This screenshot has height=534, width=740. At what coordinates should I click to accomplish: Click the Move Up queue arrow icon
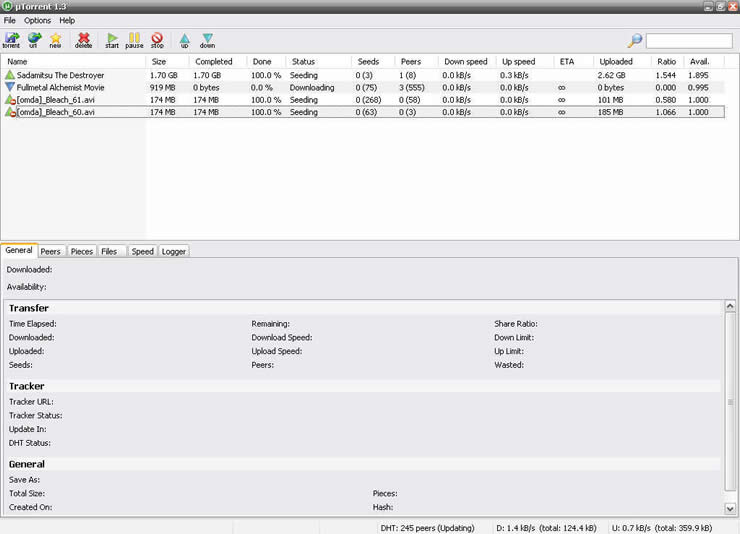click(x=185, y=40)
